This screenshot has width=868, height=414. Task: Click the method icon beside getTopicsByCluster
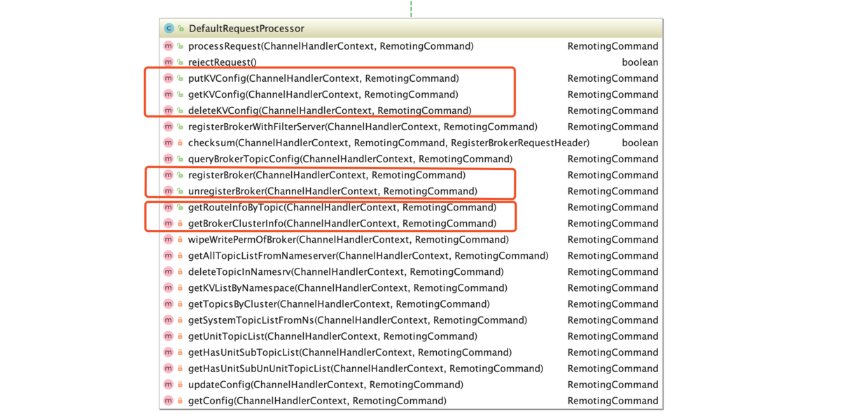(x=168, y=304)
